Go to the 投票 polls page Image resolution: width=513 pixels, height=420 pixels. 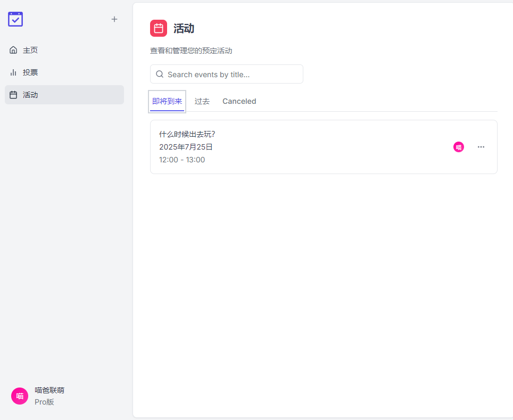pos(64,72)
